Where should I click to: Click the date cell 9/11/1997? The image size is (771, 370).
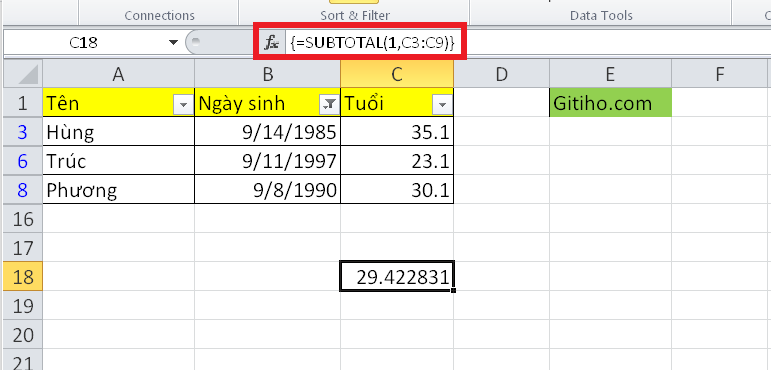(267, 161)
